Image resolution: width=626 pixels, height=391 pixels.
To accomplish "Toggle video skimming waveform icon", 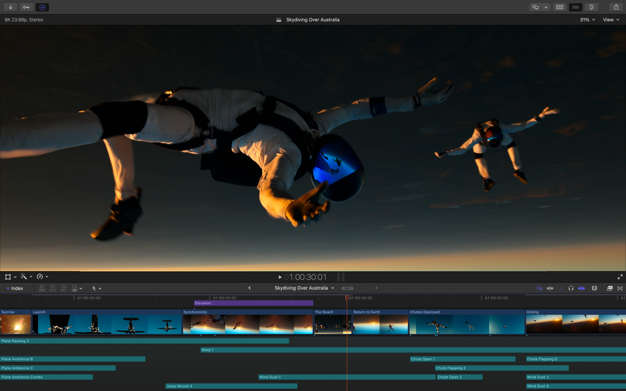I will tap(550, 288).
